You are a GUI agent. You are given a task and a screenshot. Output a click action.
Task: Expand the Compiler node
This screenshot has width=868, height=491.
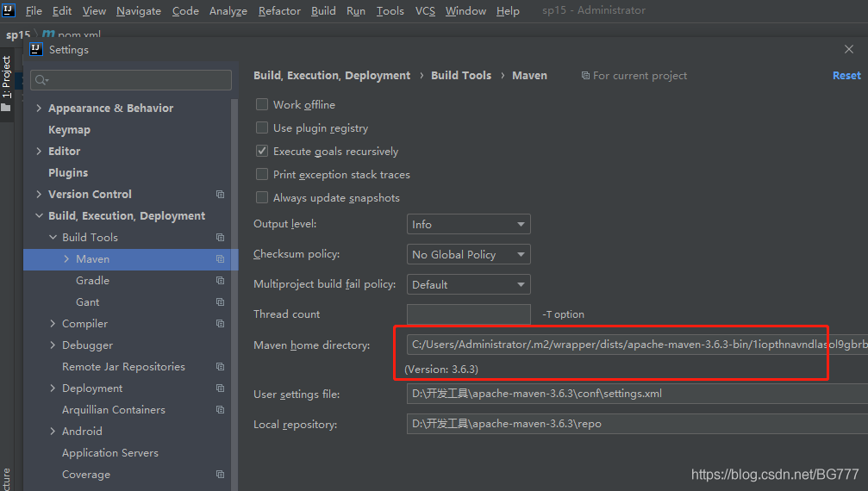point(53,324)
